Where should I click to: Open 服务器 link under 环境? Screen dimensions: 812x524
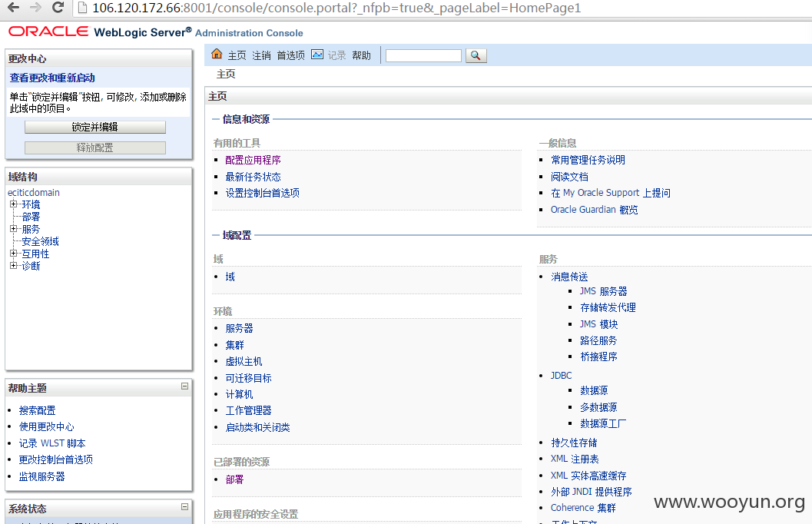pos(239,328)
